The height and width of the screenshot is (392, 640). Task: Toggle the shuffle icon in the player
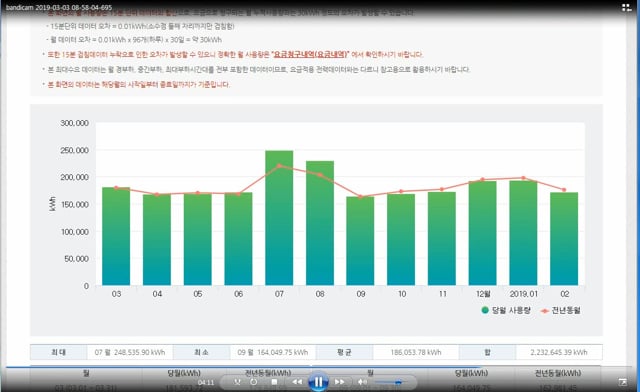tap(238, 382)
